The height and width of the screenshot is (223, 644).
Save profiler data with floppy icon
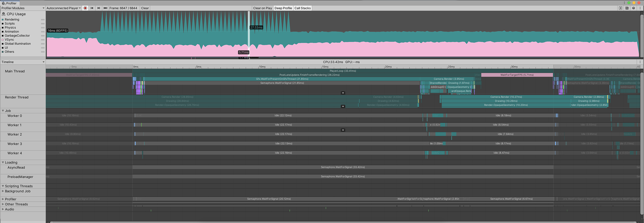[x=627, y=8]
